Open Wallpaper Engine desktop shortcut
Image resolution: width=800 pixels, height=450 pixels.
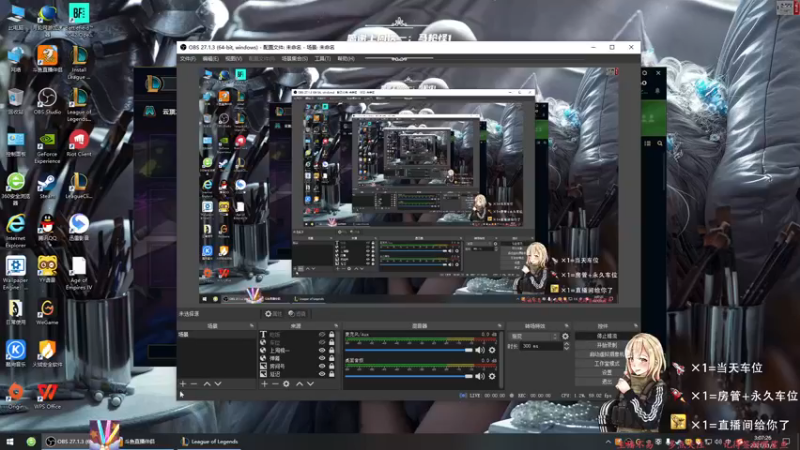point(15,272)
